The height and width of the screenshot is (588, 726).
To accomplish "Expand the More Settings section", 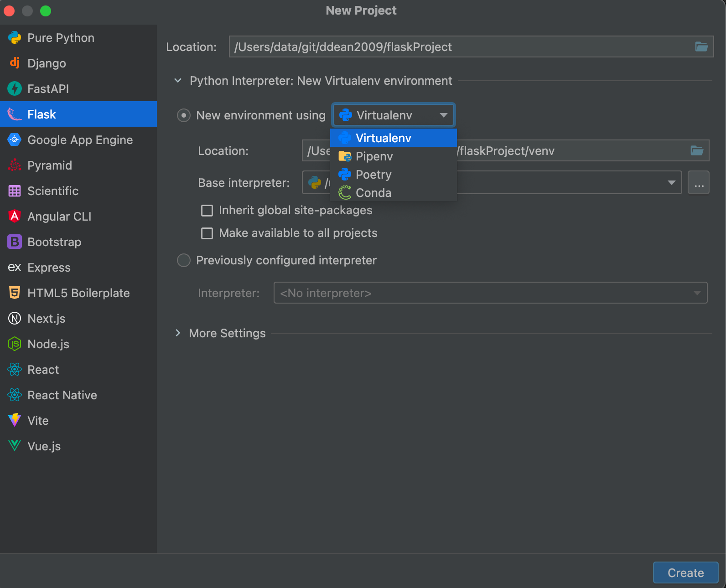I will pyautogui.click(x=178, y=333).
